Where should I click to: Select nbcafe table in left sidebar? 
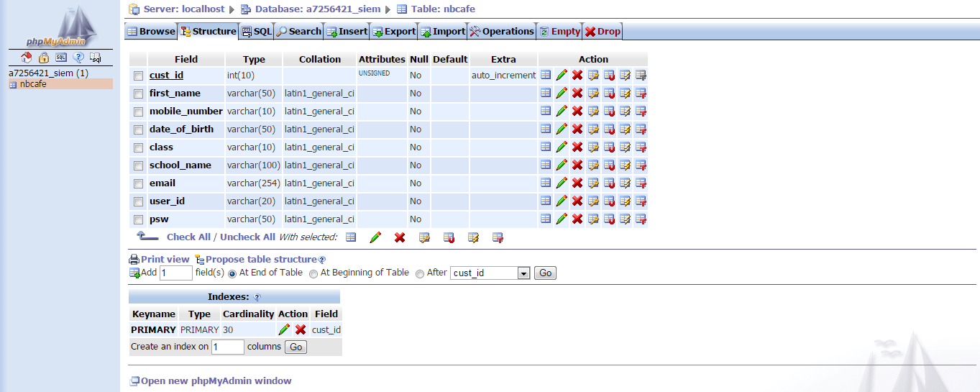33,84
